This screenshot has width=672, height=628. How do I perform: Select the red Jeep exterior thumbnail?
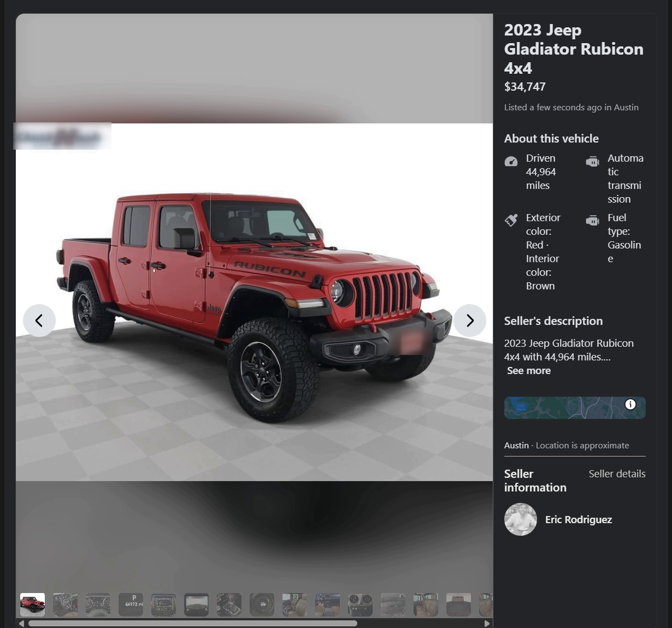click(33, 605)
